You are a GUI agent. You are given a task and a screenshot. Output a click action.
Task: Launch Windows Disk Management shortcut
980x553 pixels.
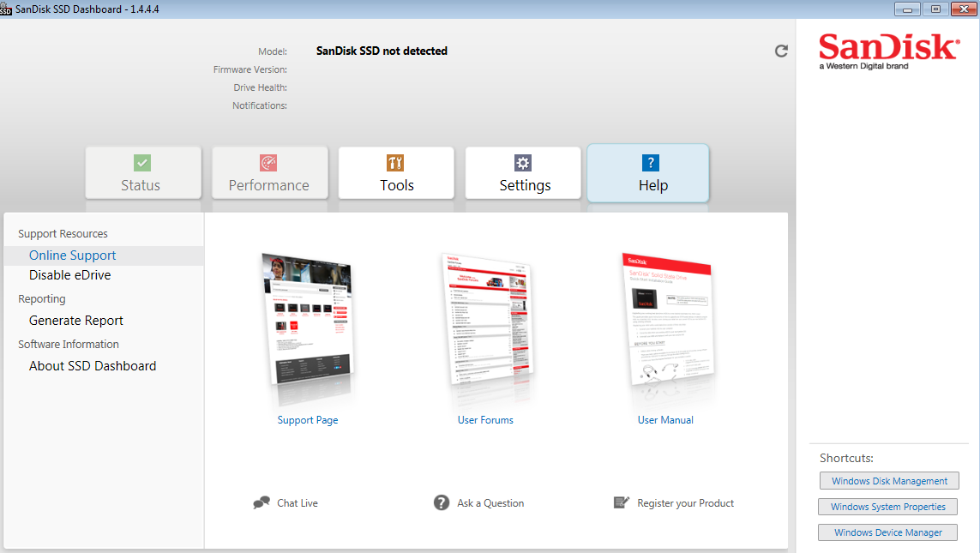pyautogui.click(x=889, y=481)
